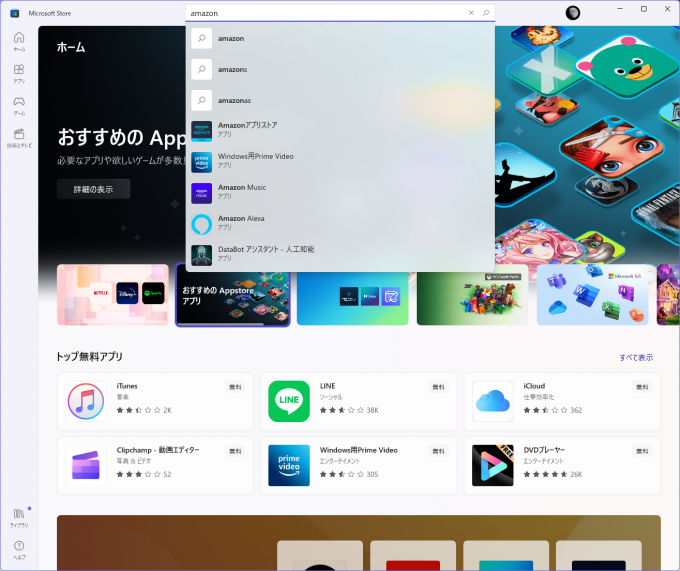Image resolution: width=680 pixels, height=571 pixels.
Task: Open the user profile avatar
Action: [573, 13]
